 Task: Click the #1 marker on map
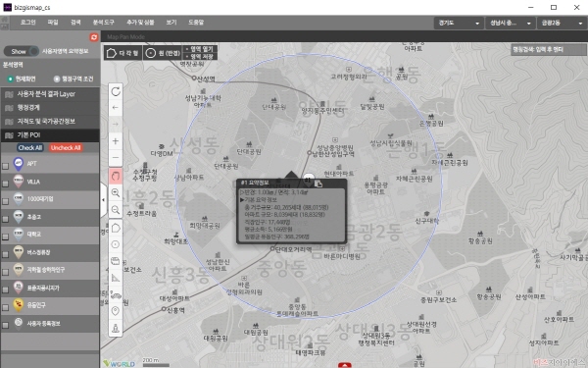coord(309,180)
